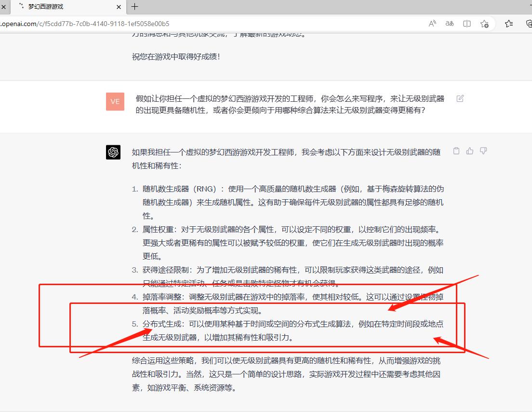
Task: Add this page to favorites
Action: tap(484, 23)
